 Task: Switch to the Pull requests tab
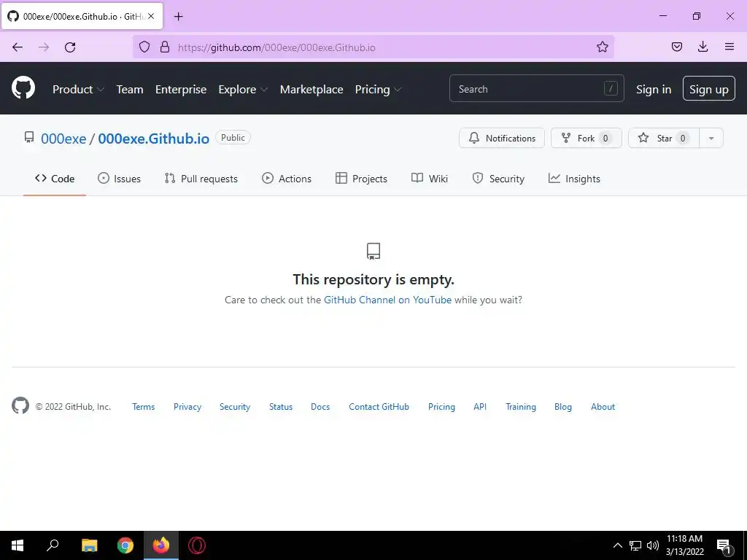point(201,179)
